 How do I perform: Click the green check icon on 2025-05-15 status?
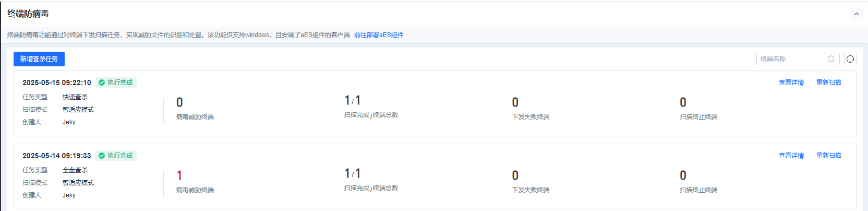[x=102, y=83]
